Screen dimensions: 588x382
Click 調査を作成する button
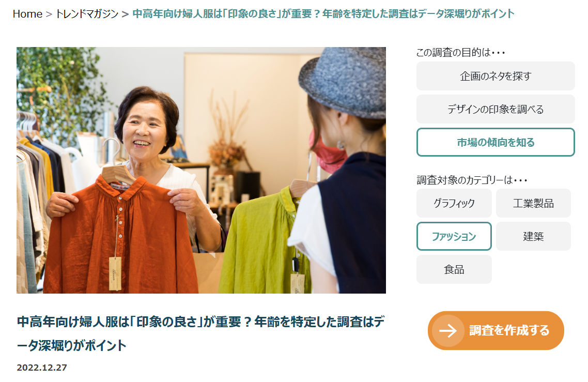tap(496, 331)
